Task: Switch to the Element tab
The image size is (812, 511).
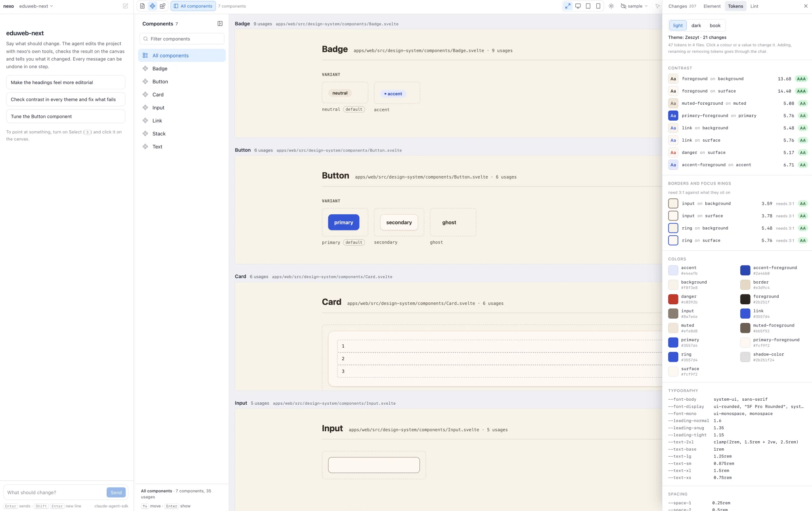Action: (x=712, y=6)
